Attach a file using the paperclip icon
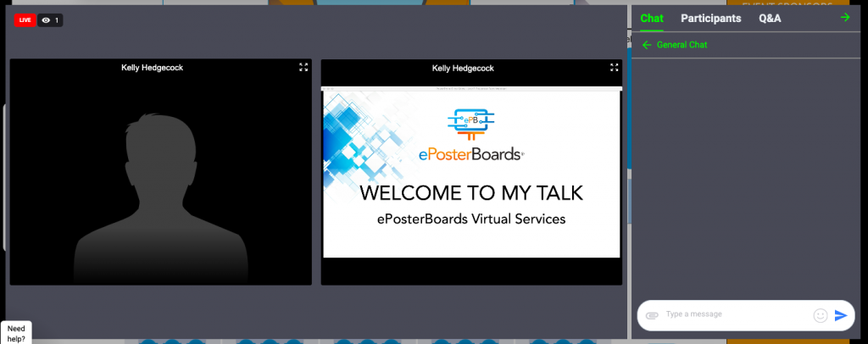Viewport: 868px width, 344px height. [652, 315]
